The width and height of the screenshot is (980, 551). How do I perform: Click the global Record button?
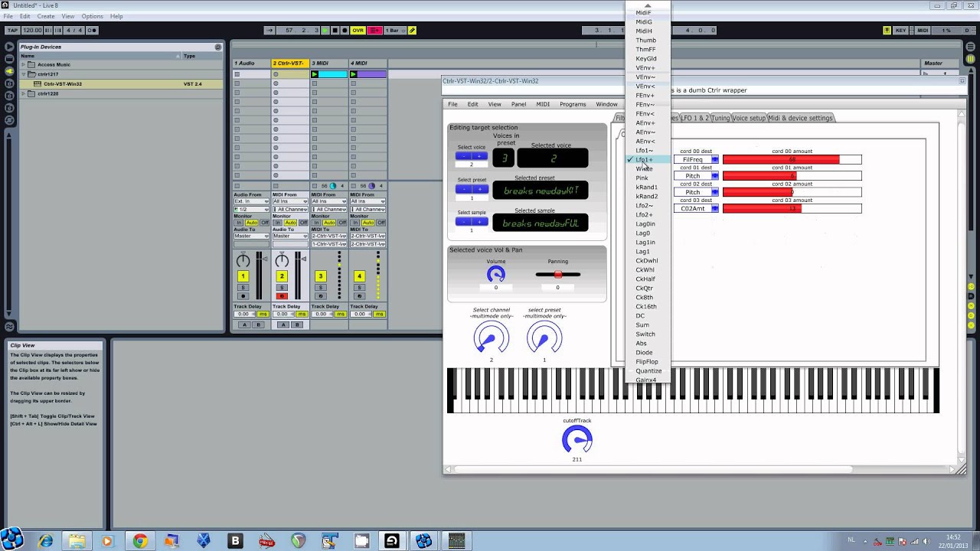[x=345, y=31]
